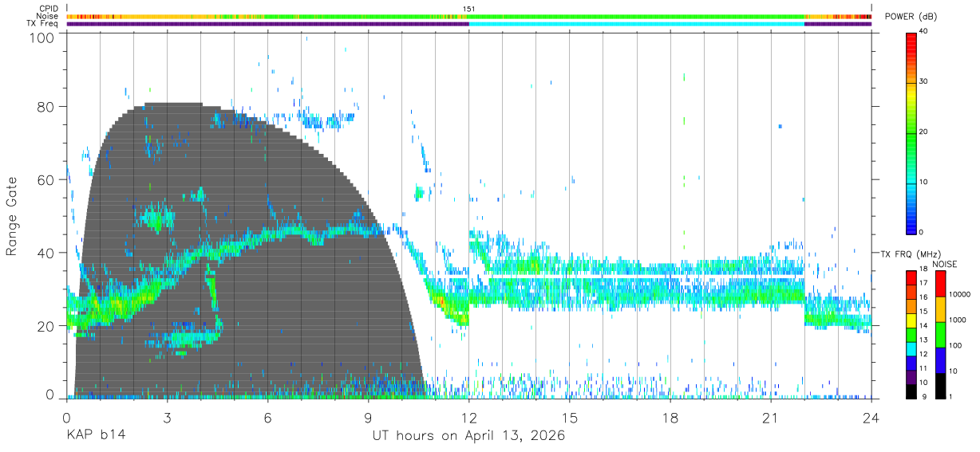Click the 9 label of TX FRQ legend
The image size is (980, 452).
923,396
